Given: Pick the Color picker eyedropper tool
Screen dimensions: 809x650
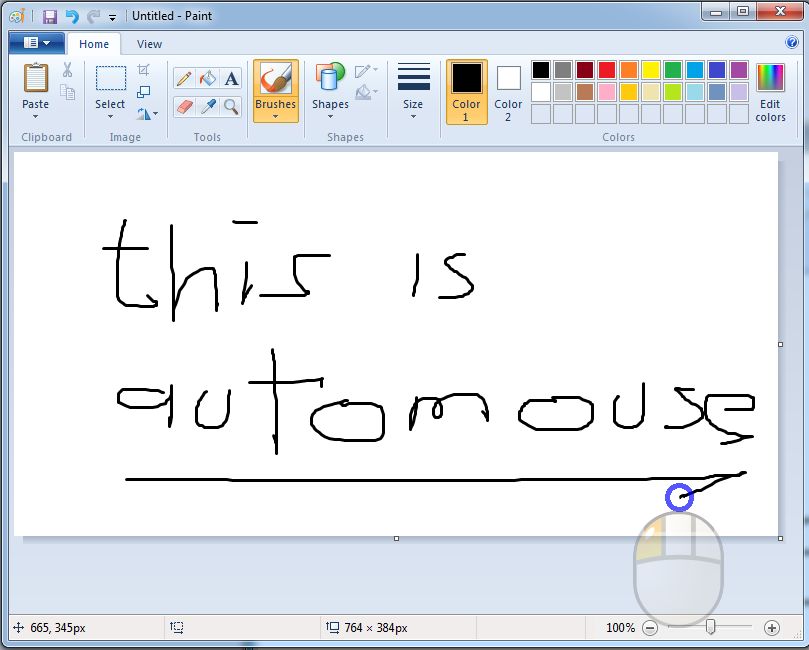Looking at the screenshot, I should pos(208,106).
